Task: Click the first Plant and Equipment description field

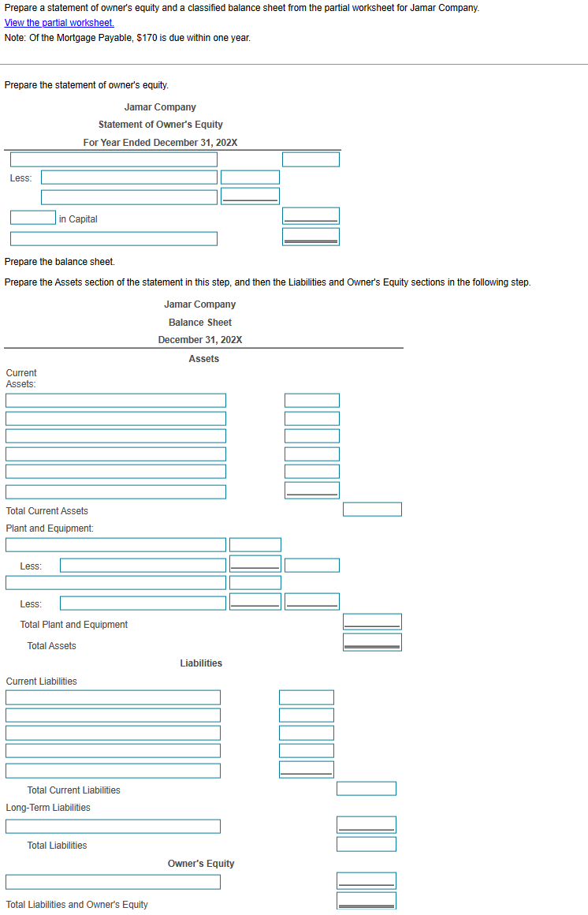Action: coord(115,544)
